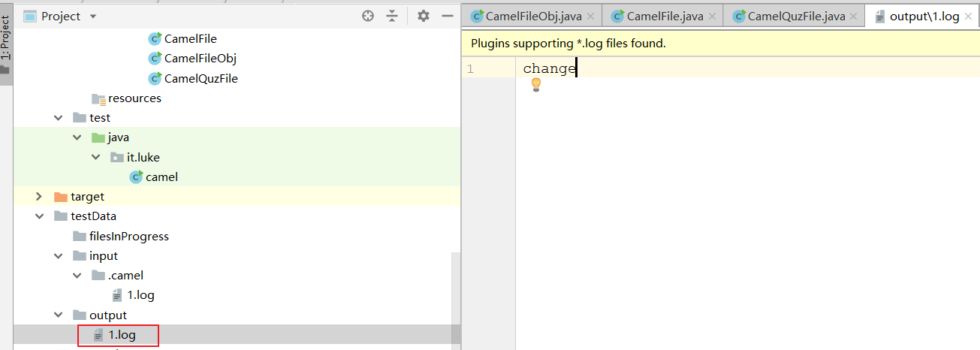The image size is (980, 350).
Task: Close the output\1.log tab
Action: pos(969,17)
